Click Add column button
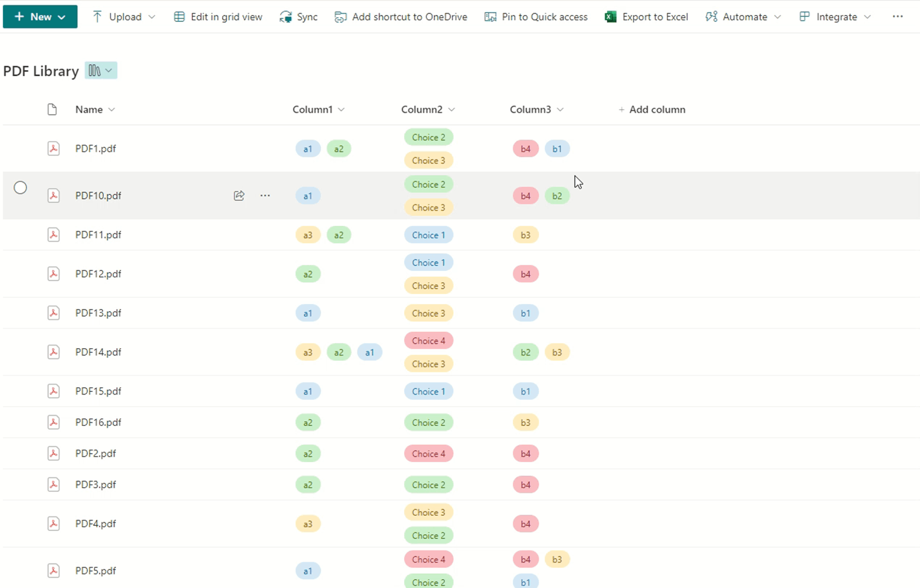The image size is (920, 588). coord(652,109)
